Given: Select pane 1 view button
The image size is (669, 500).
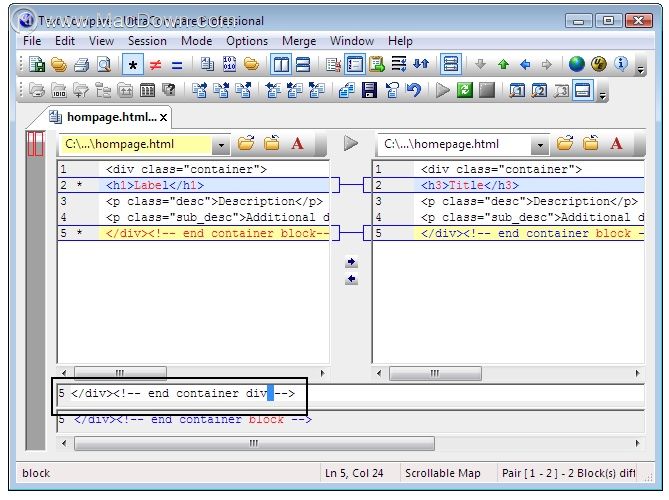Looking at the screenshot, I should tap(517, 90).
